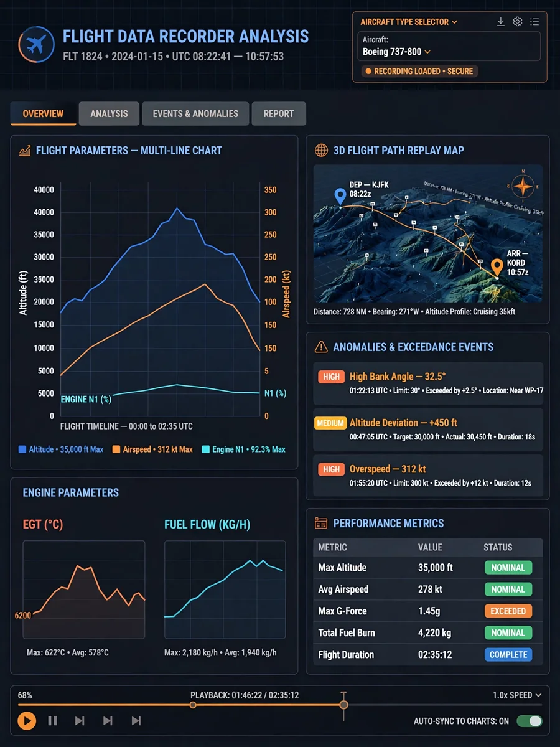Click the COMPLETE status for Flight Duration
560x747 pixels.
click(x=508, y=654)
